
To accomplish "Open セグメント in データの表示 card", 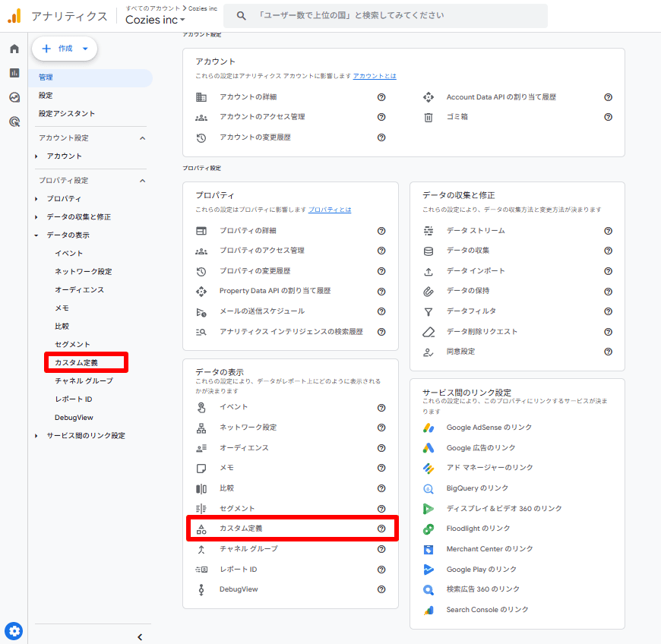I will 237,509.
